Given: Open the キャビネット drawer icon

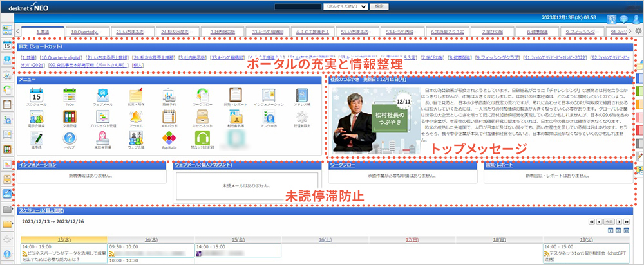Looking at the screenshot, I should [x=202, y=117].
